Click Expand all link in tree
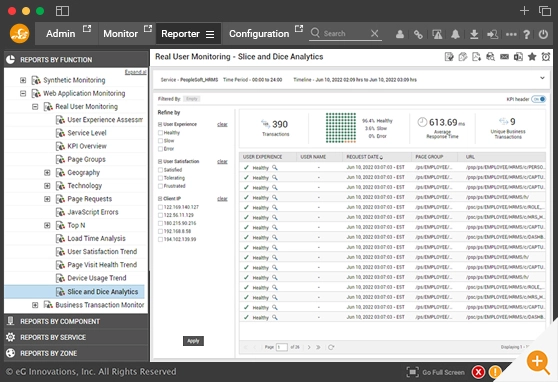The height and width of the screenshot is (382, 558). click(135, 72)
